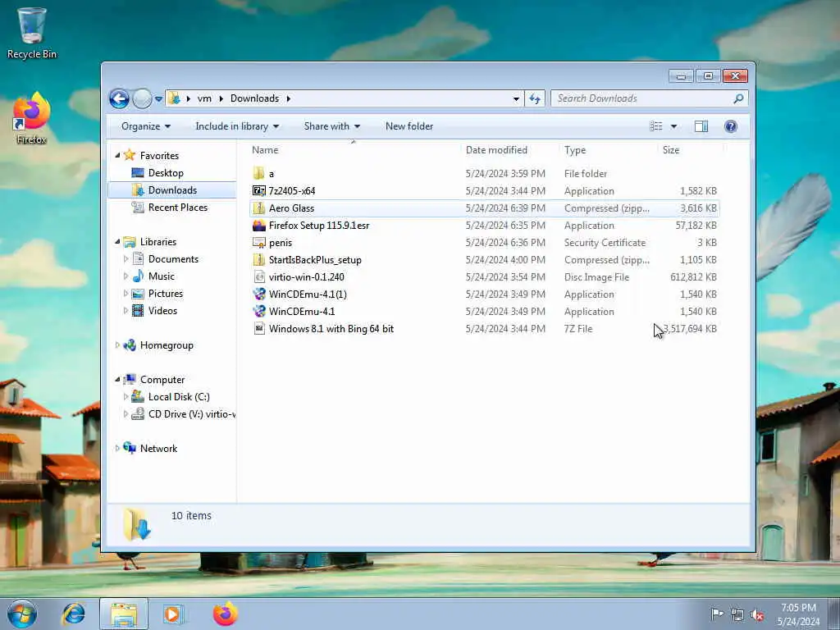The height and width of the screenshot is (630, 840).
Task: Toggle the preview pane
Action: tap(701, 126)
